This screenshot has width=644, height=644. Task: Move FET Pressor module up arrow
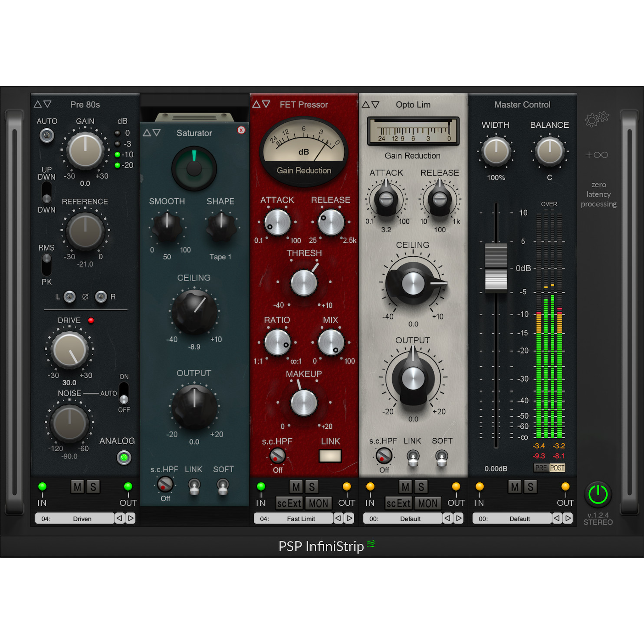[x=256, y=104]
